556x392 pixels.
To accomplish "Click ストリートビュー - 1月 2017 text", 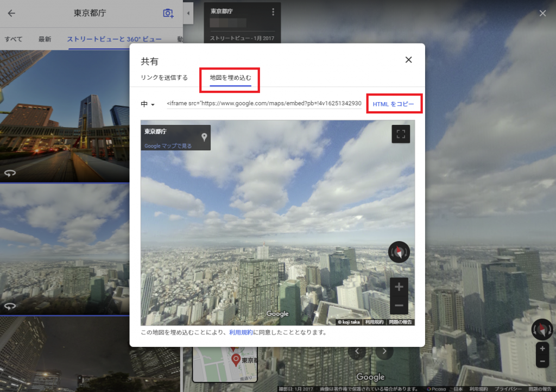I will pyautogui.click(x=242, y=39).
